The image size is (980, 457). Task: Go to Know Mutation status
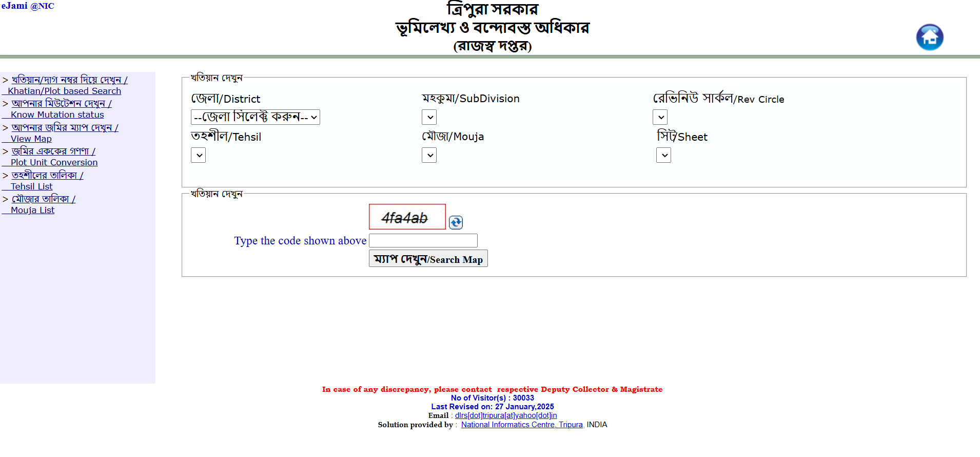[57, 115]
